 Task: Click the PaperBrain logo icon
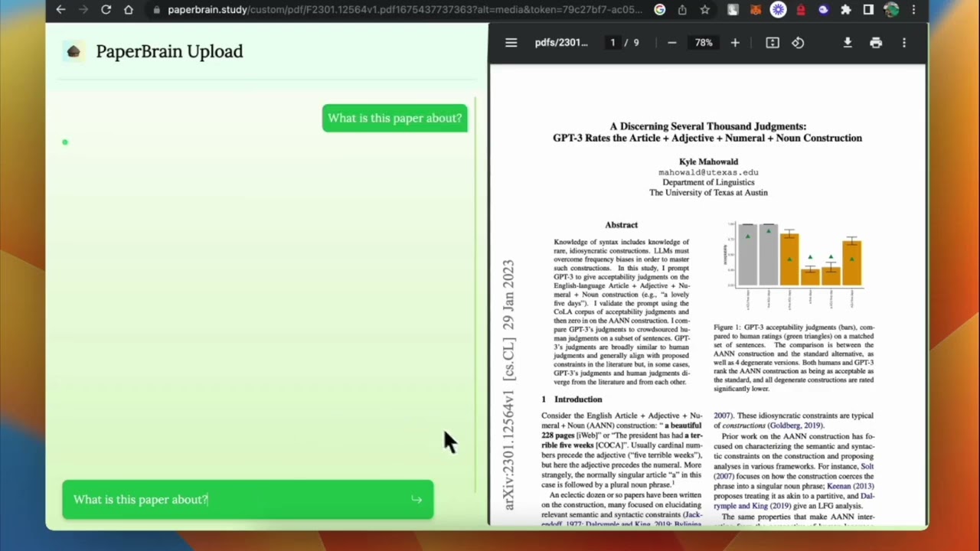[73, 51]
